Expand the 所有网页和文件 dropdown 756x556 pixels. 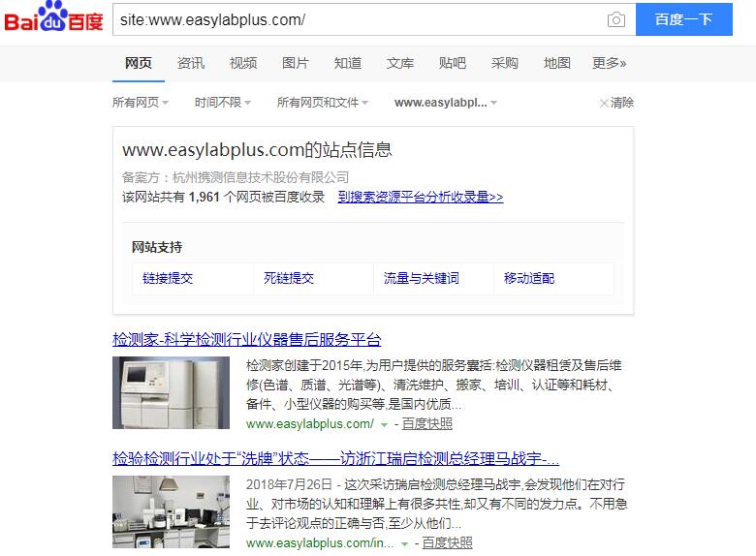pos(322,103)
